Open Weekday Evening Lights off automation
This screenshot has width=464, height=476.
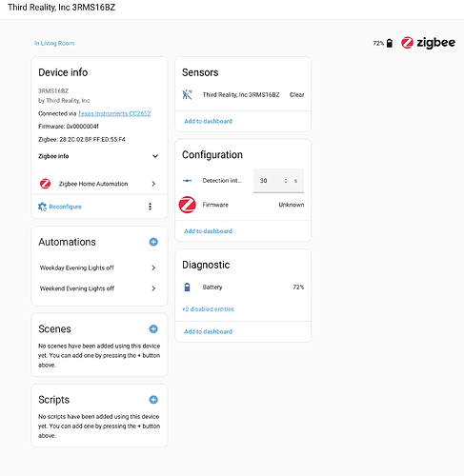(x=98, y=268)
